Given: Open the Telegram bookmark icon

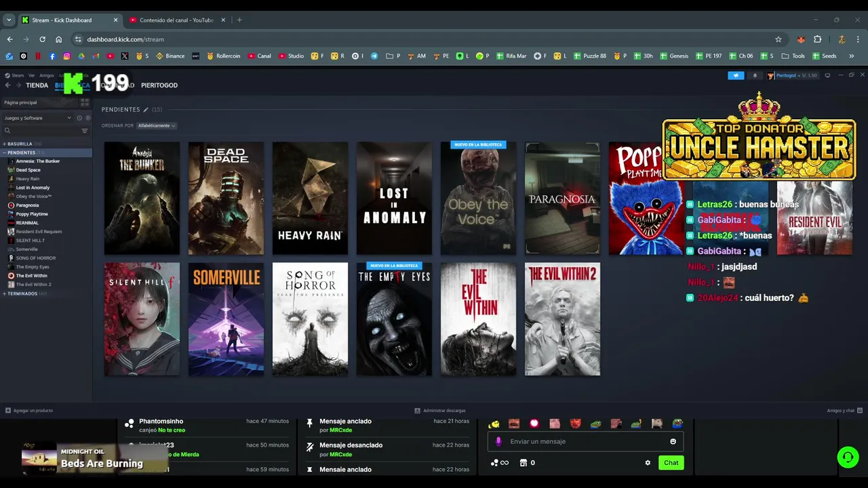Looking at the screenshot, I should point(374,56).
